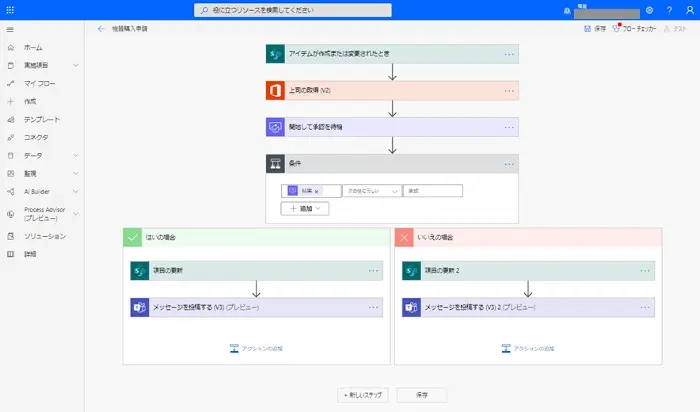Click the 新しいステップ button

362,395
